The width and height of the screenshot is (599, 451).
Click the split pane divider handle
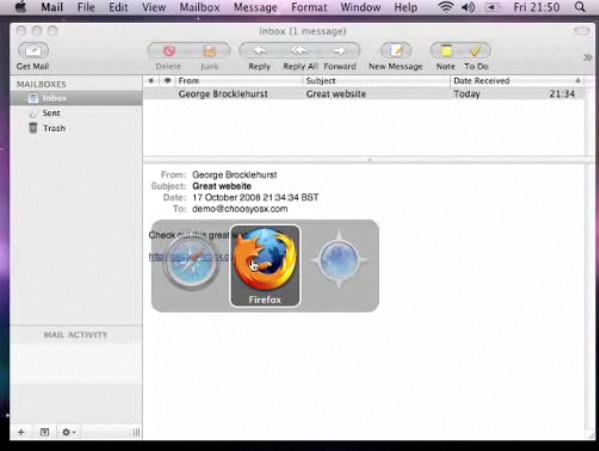pos(369,160)
